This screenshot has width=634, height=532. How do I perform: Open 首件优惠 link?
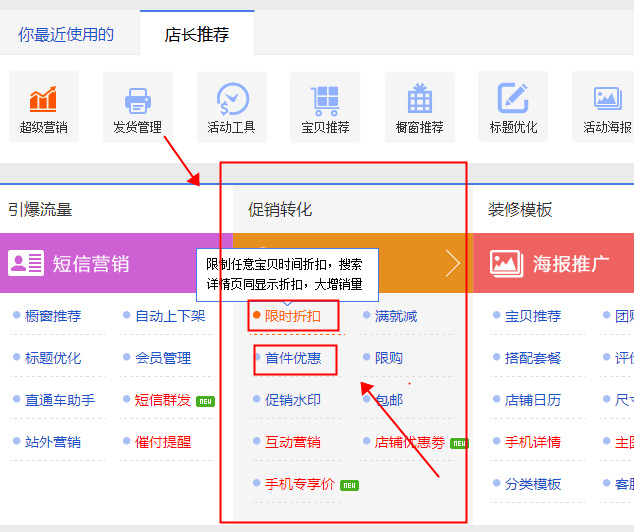[x=293, y=358]
